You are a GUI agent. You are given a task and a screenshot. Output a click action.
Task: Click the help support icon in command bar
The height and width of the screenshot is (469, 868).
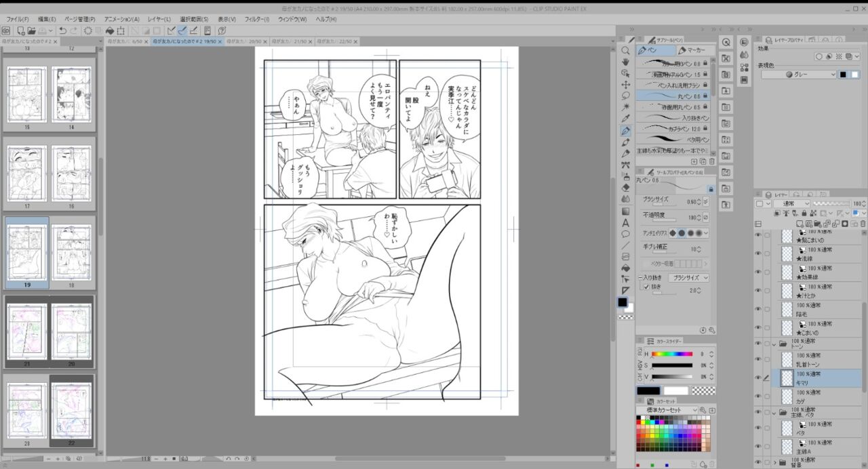tap(222, 30)
